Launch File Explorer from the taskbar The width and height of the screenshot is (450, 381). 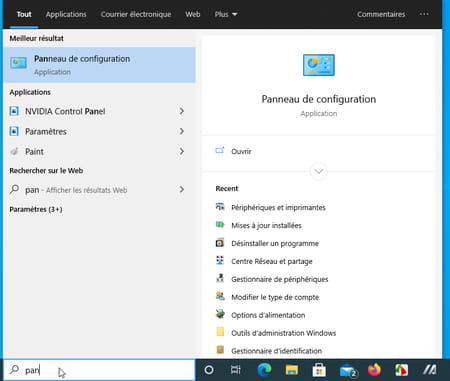click(x=292, y=370)
